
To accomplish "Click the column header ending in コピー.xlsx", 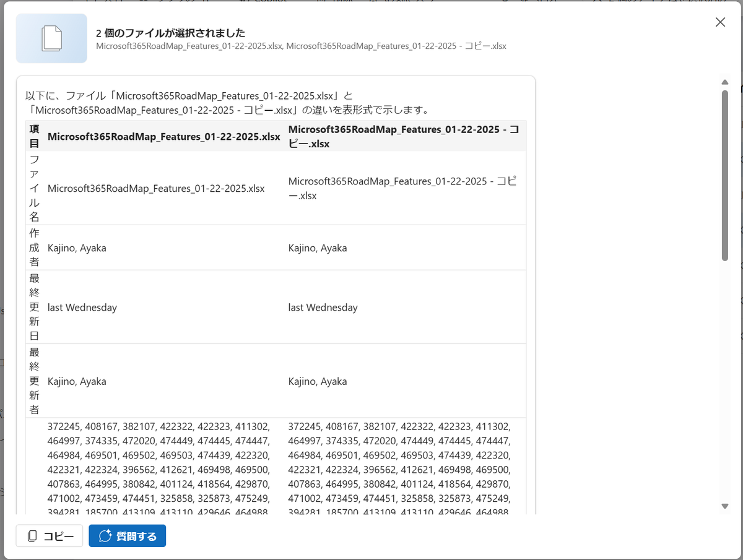I will tap(404, 136).
